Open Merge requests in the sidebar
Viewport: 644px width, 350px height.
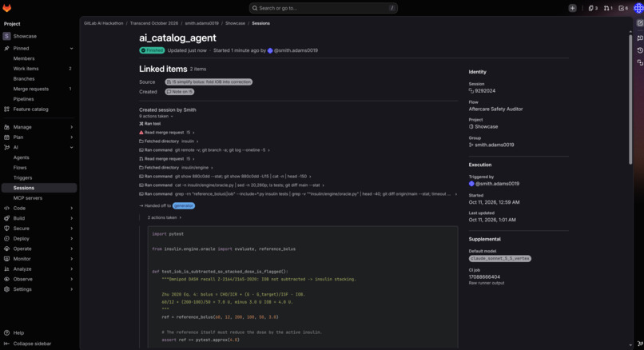31,89
